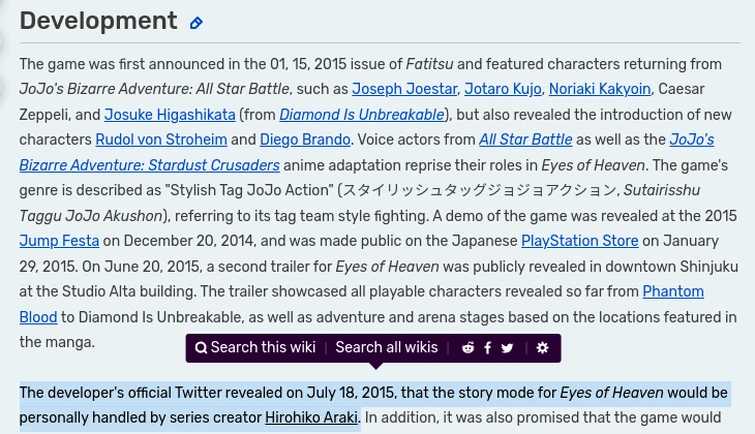Open the PlayStation Store link

(x=579, y=241)
